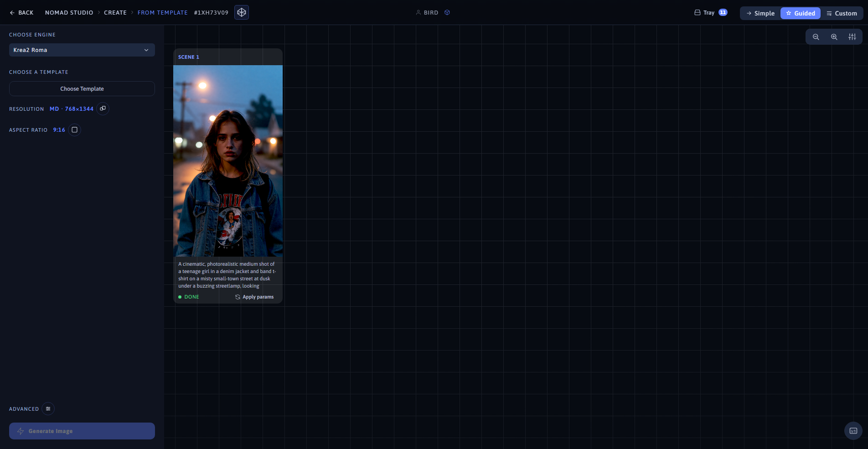Switch to Custom mode
Viewport: 868px width, 449px height.
(x=842, y=13)
